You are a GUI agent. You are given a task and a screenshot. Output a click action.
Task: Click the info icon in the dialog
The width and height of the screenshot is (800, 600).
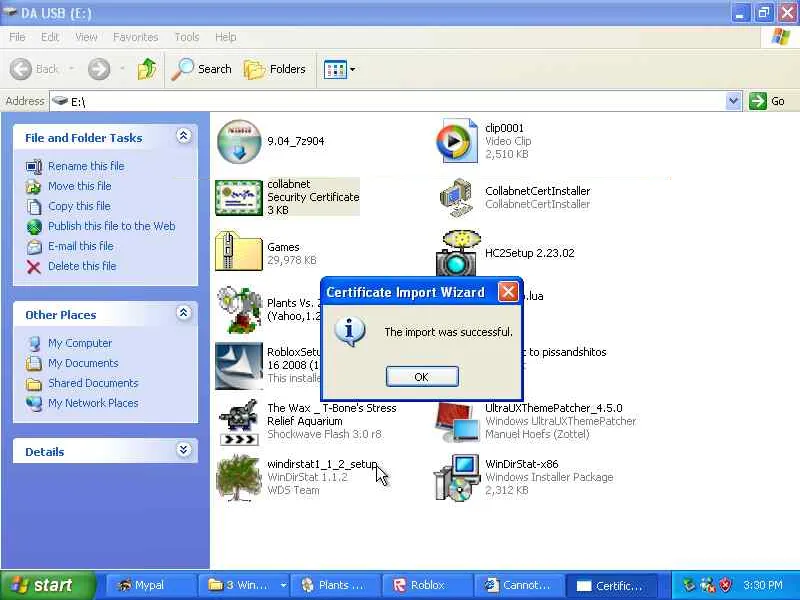click(349, 331)
